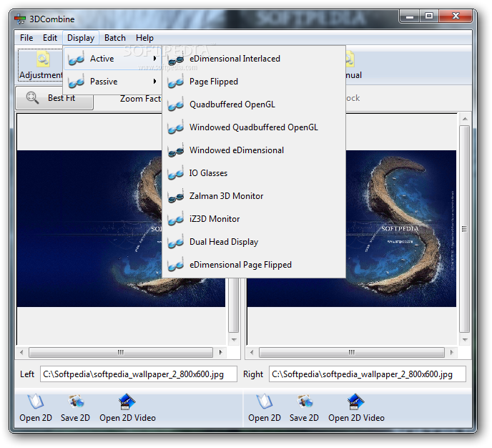The image size is (492, 448).
Task: Click striped glasses icon for Zalman 3D Monitor
Action: (176, 196)
